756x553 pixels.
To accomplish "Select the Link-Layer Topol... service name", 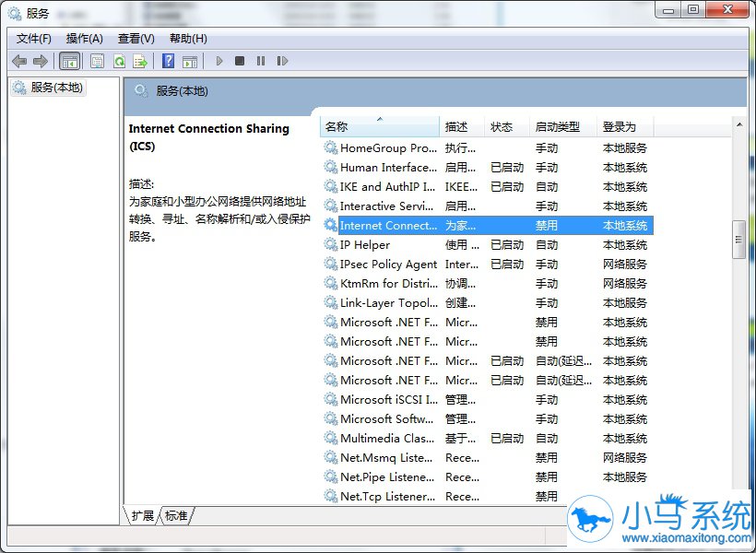I will tap(389, 303).
